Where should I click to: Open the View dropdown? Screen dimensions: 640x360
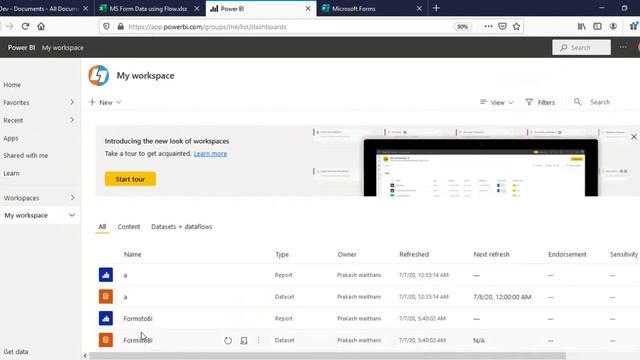[497, 102]
